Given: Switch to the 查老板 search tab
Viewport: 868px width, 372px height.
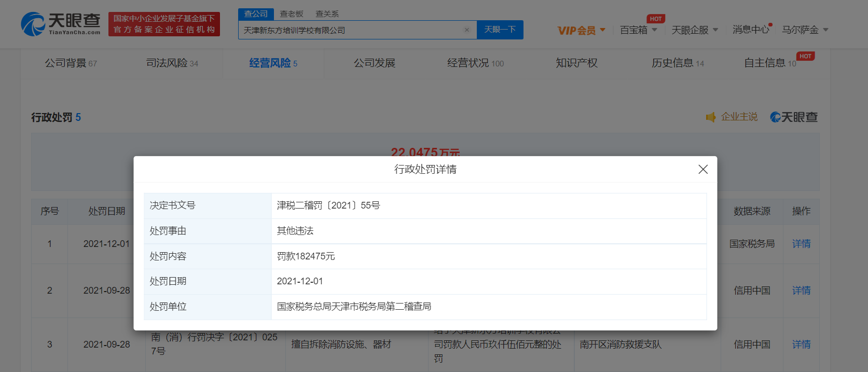Looking at the screenshot, I should tap(292, 14).
